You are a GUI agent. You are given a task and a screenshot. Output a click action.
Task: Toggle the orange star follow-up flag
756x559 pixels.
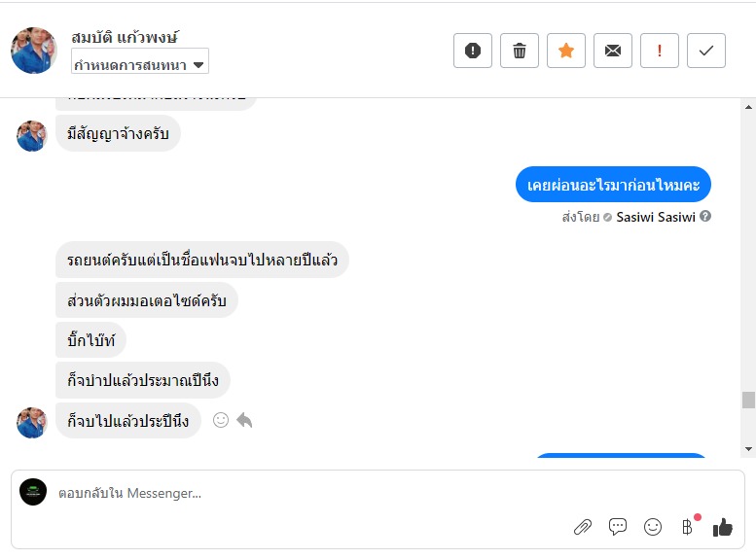coord(566,51)
